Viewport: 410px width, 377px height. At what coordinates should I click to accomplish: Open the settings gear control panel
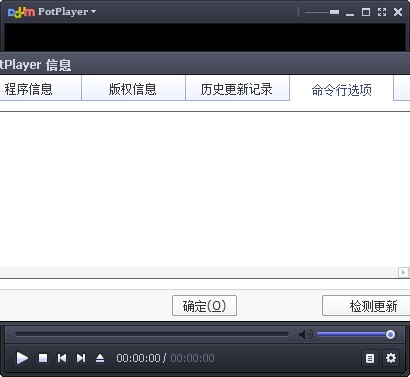click(391, 358)
